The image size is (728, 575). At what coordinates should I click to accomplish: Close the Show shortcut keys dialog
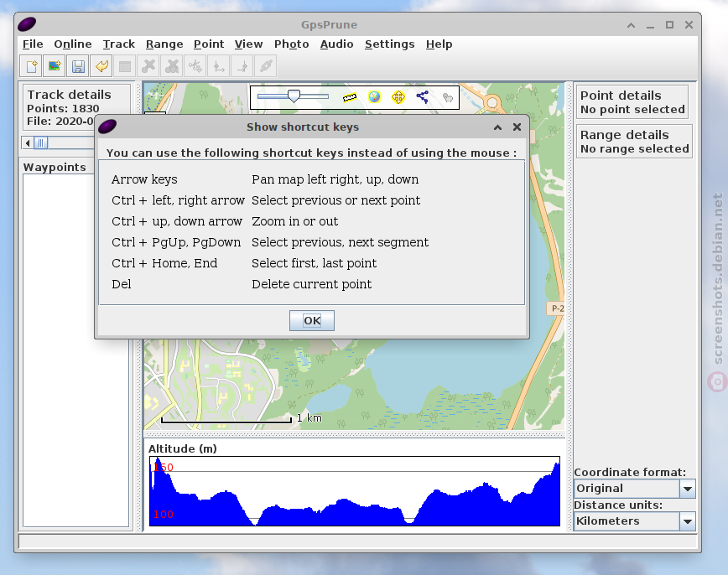tap(517, 127)
